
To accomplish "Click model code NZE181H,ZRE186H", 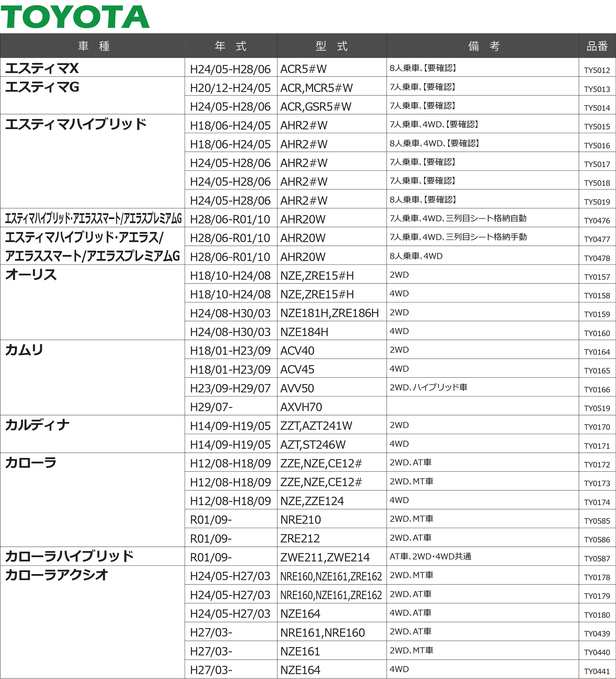I will (x=329, y=313).
